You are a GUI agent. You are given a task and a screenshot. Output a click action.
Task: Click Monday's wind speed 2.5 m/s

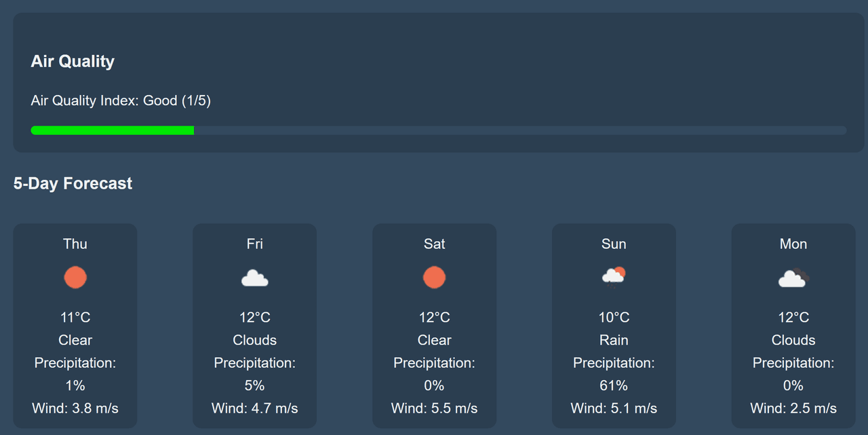[x=793, y=409]
